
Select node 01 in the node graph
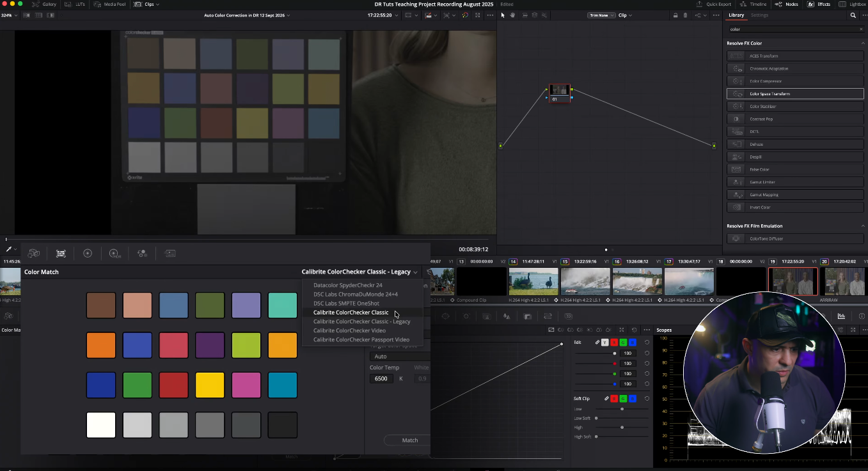560,93
